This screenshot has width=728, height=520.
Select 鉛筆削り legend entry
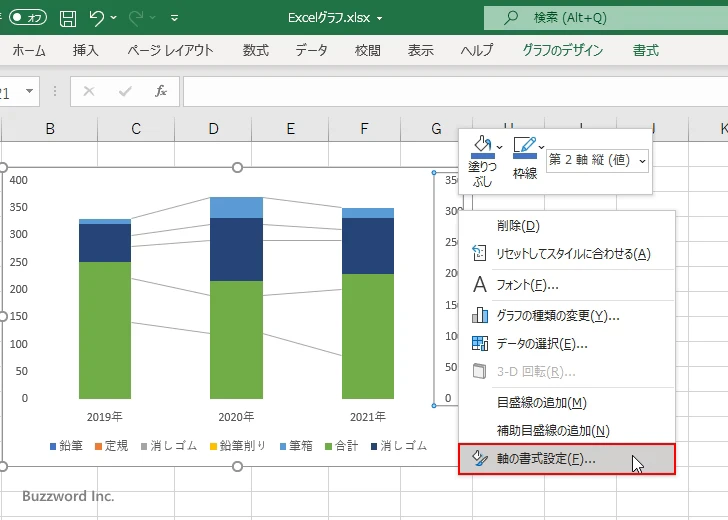(x=238, y=446)
